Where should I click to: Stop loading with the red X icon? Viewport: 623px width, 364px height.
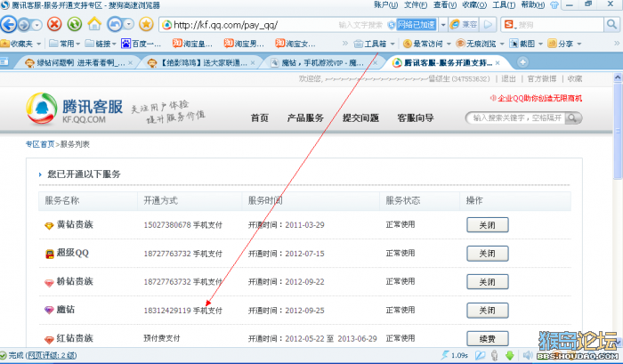54,25
